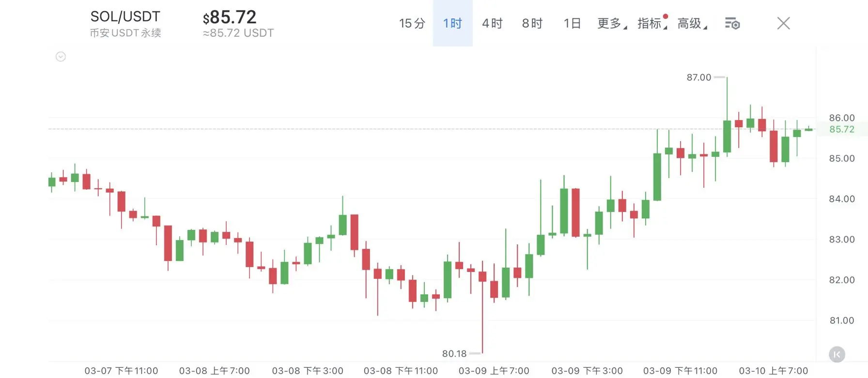
Task: Open the 指标 indicators dropdown
Action: pyautogui.click(x=652, y=23)
